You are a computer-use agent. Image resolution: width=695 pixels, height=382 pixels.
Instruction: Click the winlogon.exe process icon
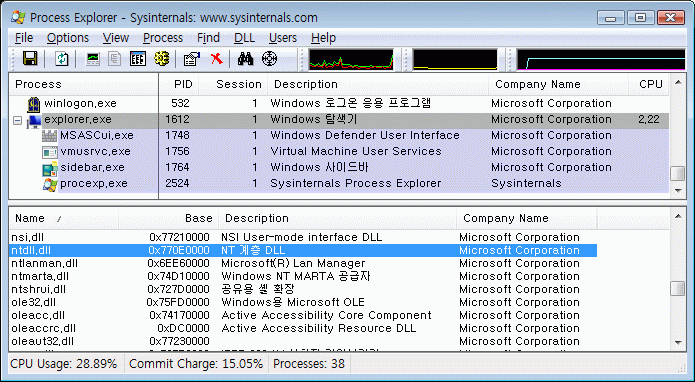pos(34,104)
